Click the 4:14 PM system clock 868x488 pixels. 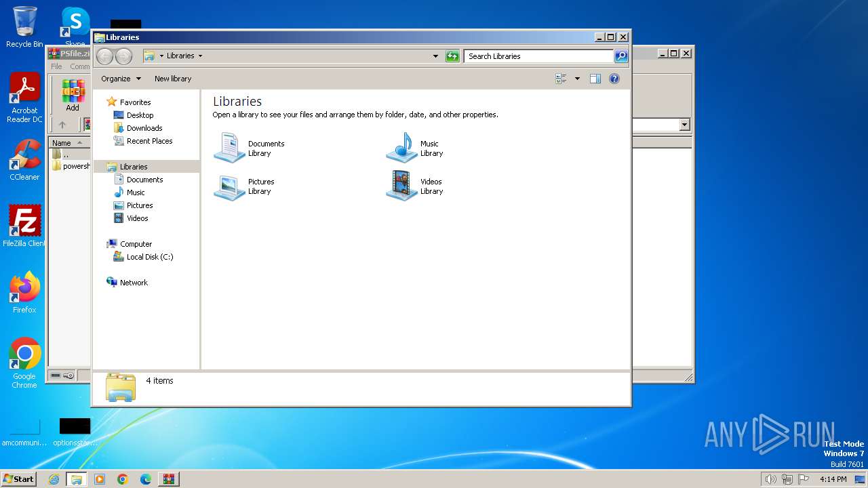833,479
